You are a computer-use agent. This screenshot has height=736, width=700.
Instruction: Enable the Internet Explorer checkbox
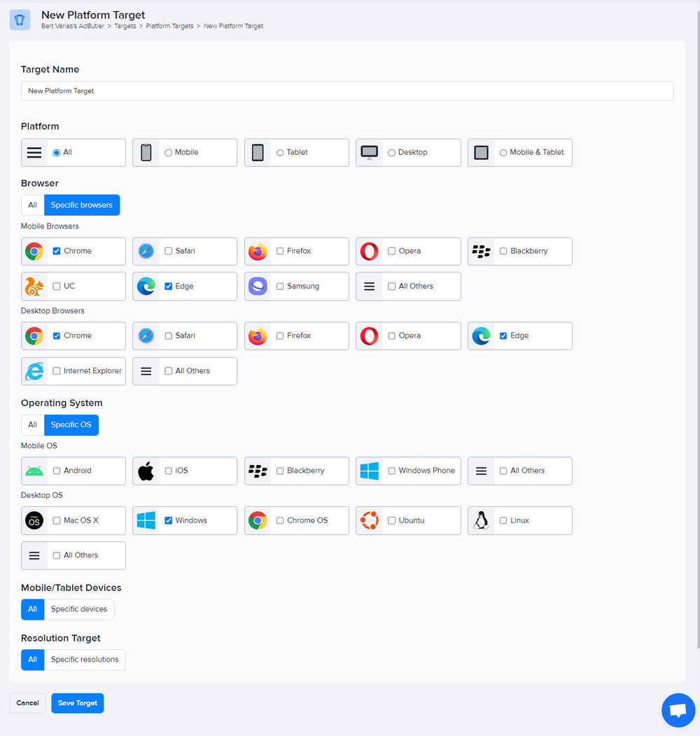56,371
